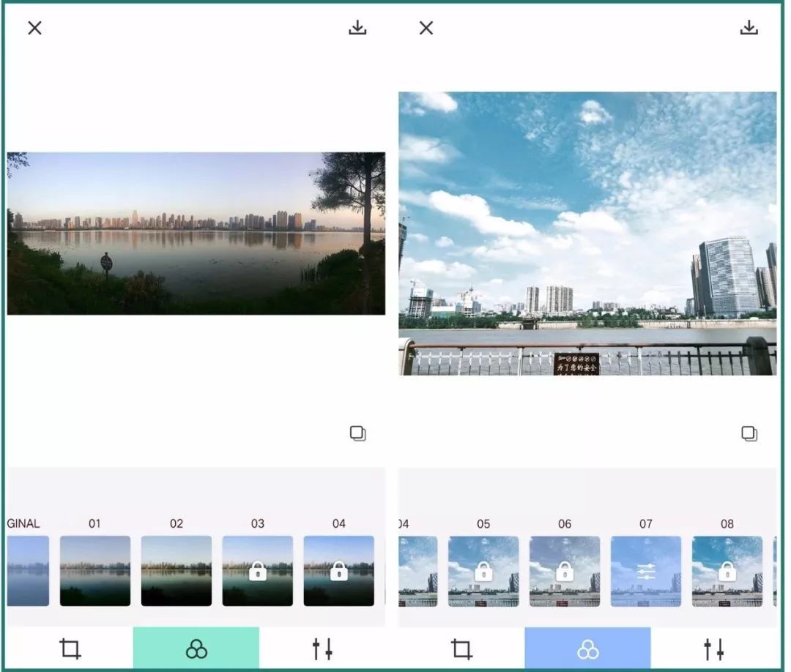Select locked filter 04 on left strip
Screen dimensions: 791x672
(338, 571)
